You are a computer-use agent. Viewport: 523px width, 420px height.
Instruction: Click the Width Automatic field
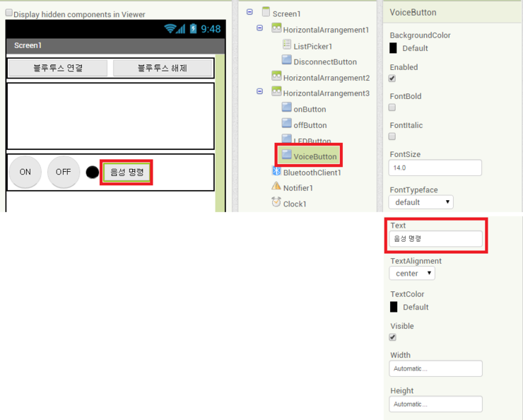tap(435, 368)
